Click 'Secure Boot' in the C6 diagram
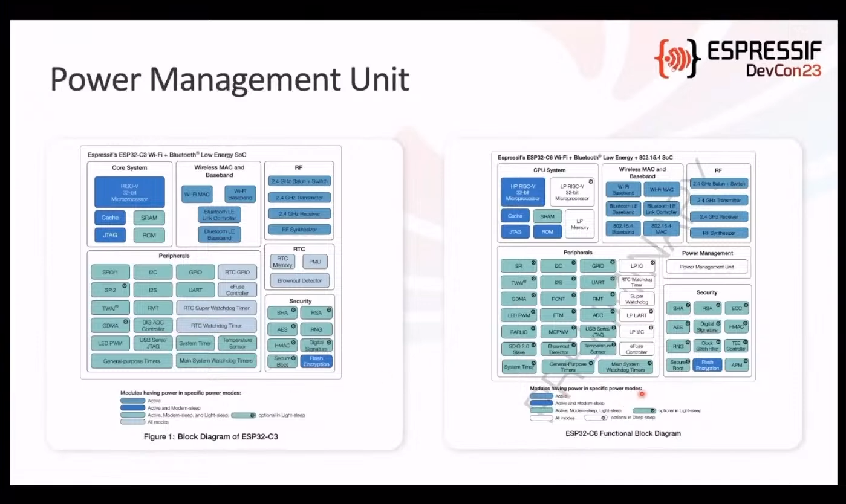This screenshot has height=504, width=846. 678,365
